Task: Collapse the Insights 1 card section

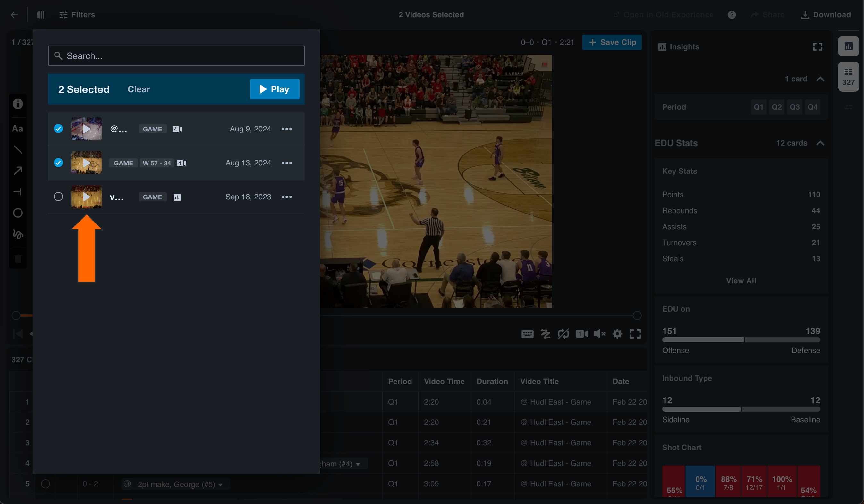Action: 820,79
